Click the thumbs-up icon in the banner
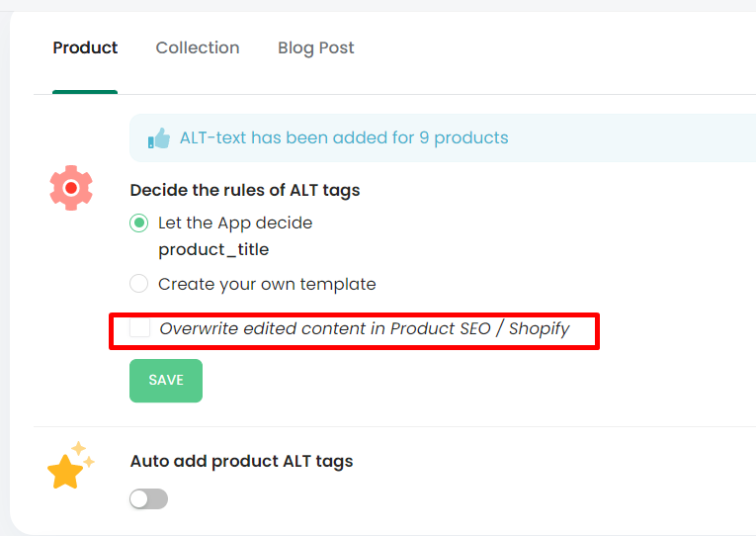 (159, 138)
